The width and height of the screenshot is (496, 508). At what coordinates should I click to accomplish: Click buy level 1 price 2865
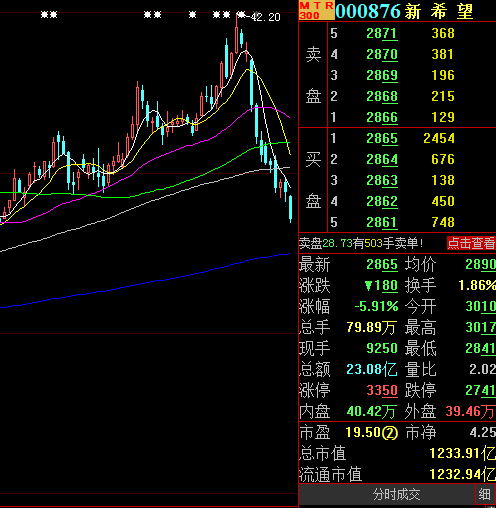[382, 138]
